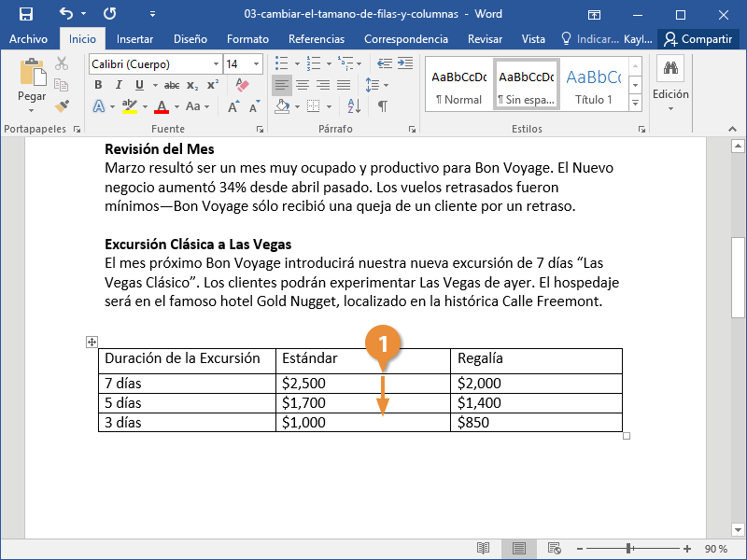Open bullet list style dropdown
The image size is (747, 560).
tap(297, 63)
